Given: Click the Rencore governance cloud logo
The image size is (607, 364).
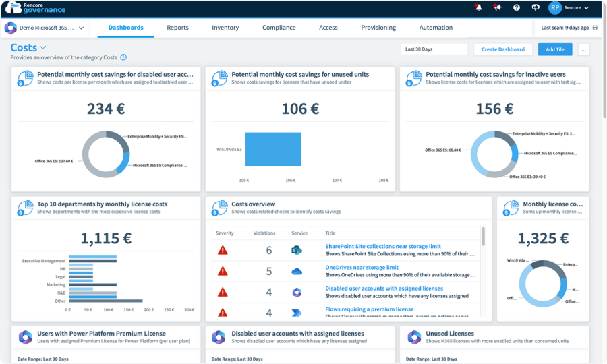Looking at the screenshot, I should [x=15, y=8].
